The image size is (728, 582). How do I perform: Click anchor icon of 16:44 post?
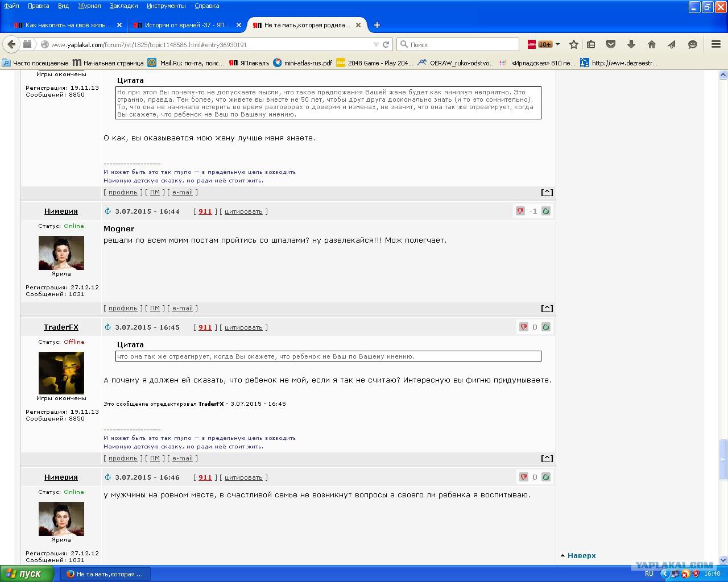click(x=107, y=211)
